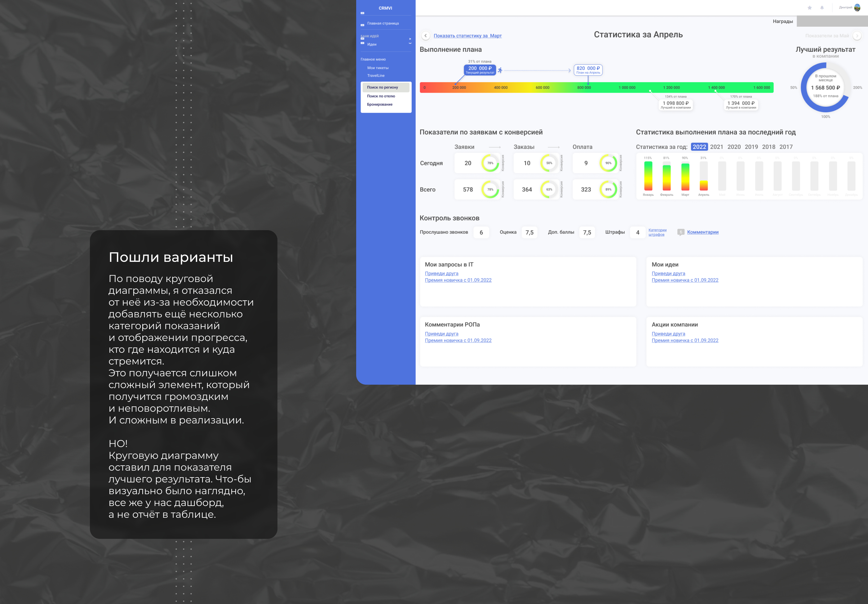Go to previous month with left arrow
Viewport: 868px width, 604px height.
point(426,36)
